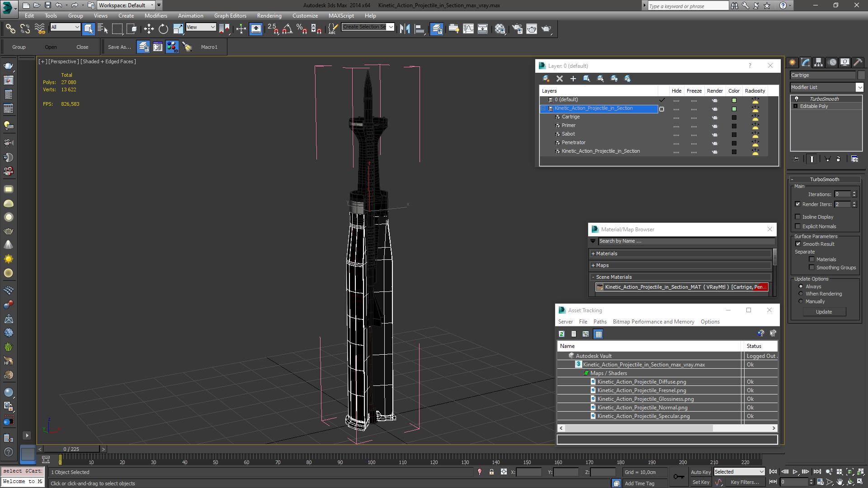Select When Rendering update option
The width and height of the screenshot is (868, 488).
coord(801,294)
